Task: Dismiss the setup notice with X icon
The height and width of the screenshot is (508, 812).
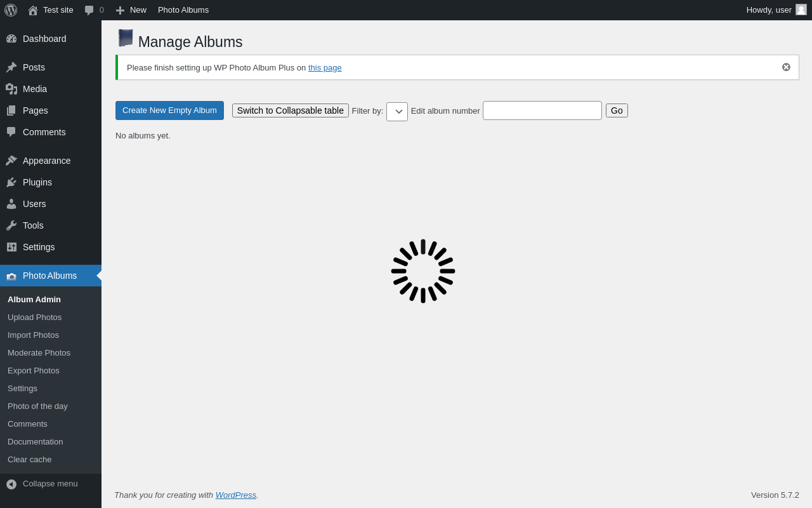Action: pyautogui.click(x=786, y=67)
